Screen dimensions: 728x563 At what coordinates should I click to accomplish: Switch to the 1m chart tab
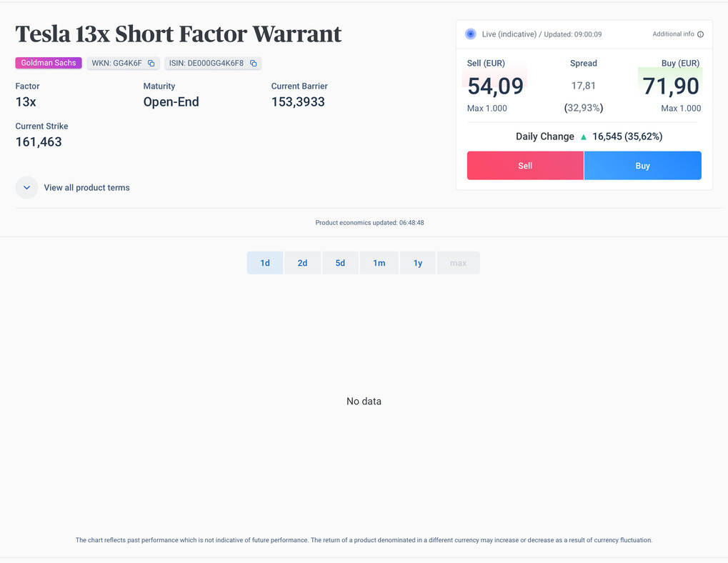(x=379, y=263)
